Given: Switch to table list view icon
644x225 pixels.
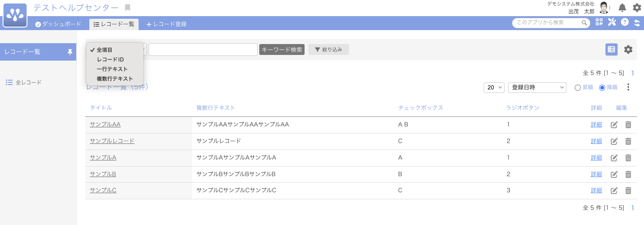Looking at the screenshot, I should [611, 50].
